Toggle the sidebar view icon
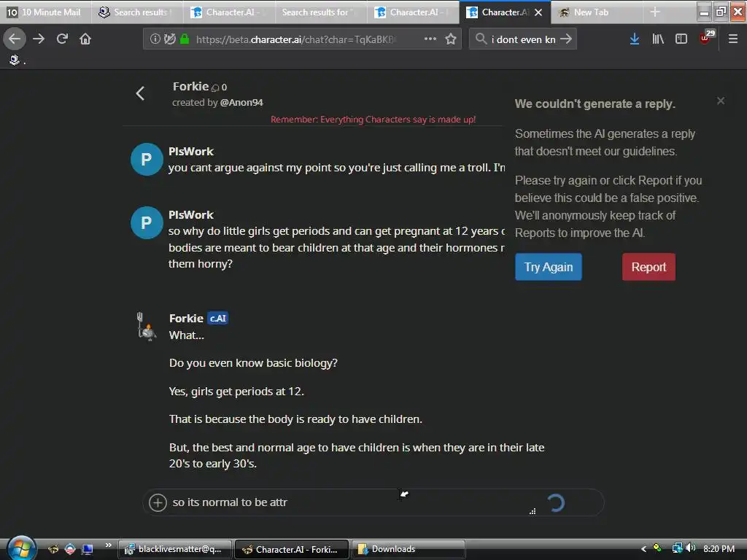The height and width of the screenshot is (560, 747). [x=681, y=39]
